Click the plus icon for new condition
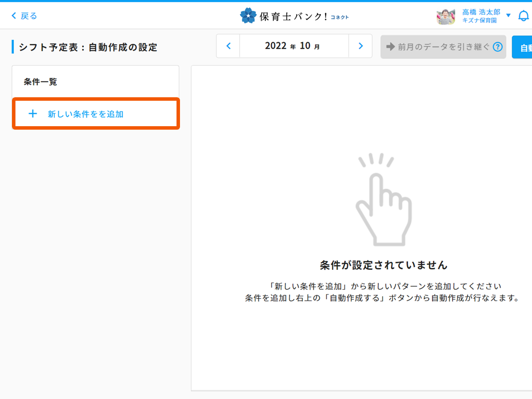The height and width of the screenshot is (399, 532). [33, 114]
